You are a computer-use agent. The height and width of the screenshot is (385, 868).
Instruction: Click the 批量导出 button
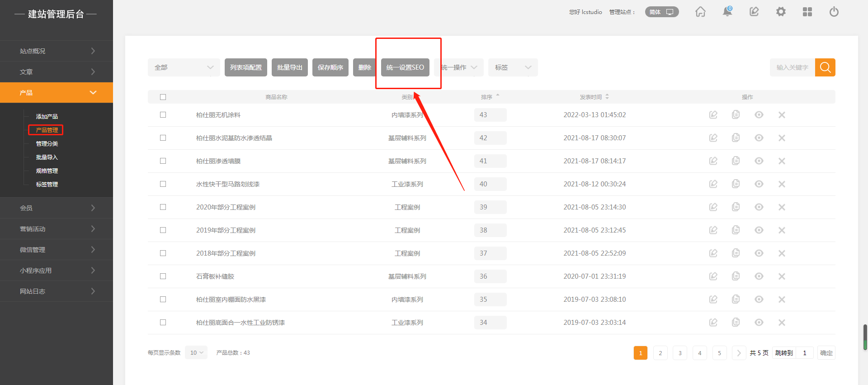pyautogui.click(x=289, y=67)
